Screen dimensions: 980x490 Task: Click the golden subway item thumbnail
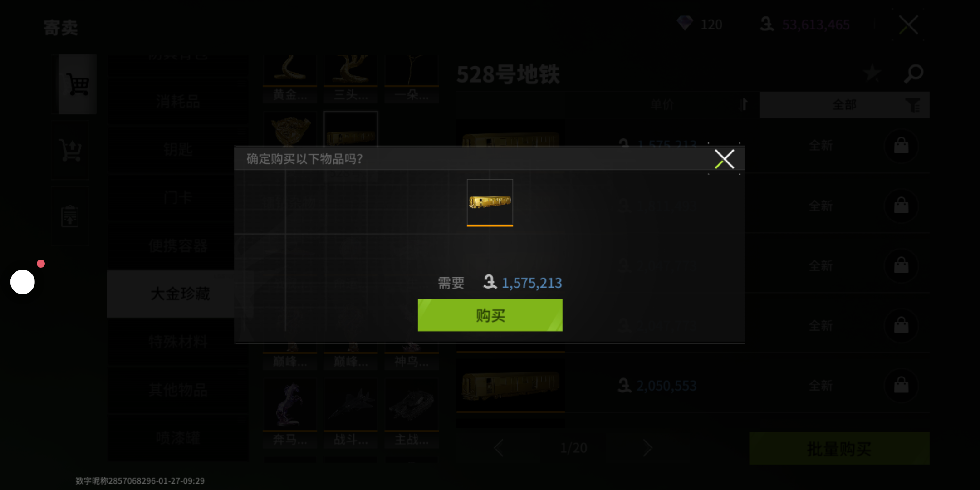click(490, 202)
